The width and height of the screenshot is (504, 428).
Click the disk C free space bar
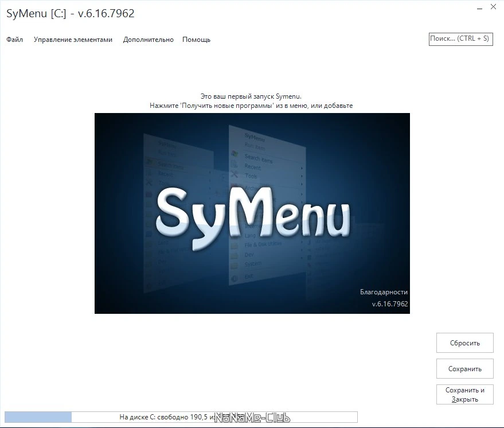pyautogui.click(x=181, y=417)
